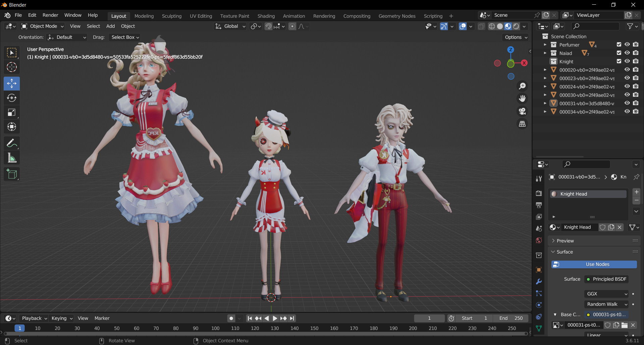Screen dimensions: 644x345
Task: Select the Move tool in the toolbar
Action: pyautogui.click(x=11, y=83)
